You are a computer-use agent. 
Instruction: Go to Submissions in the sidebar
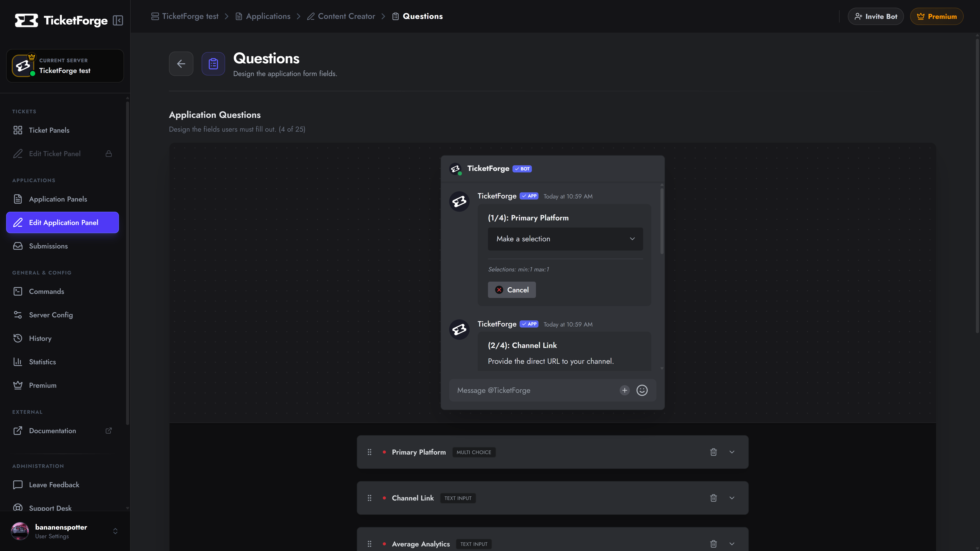tap(62, 246)
